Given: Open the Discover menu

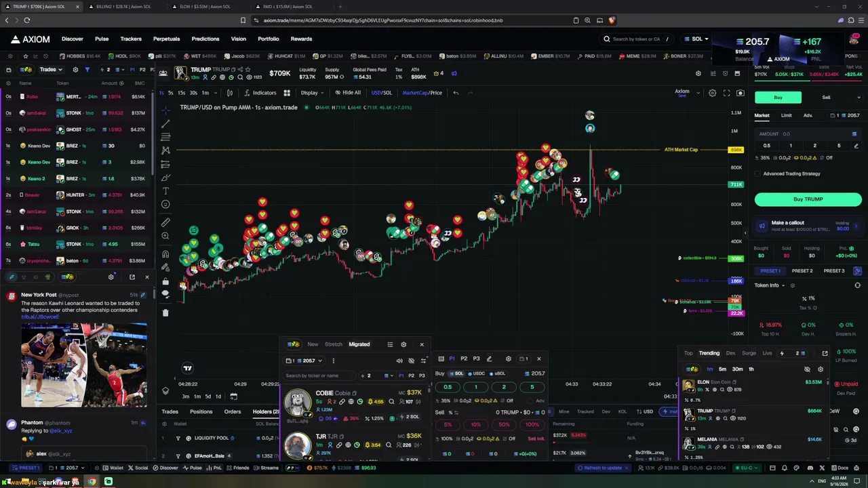Looking at the screenshot, I should point(73,39).
